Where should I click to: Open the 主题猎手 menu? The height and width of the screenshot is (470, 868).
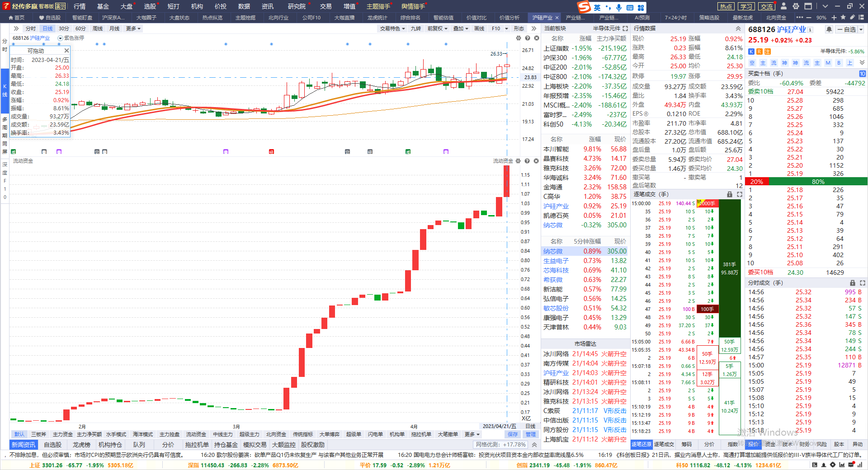(x=378, y=6)
